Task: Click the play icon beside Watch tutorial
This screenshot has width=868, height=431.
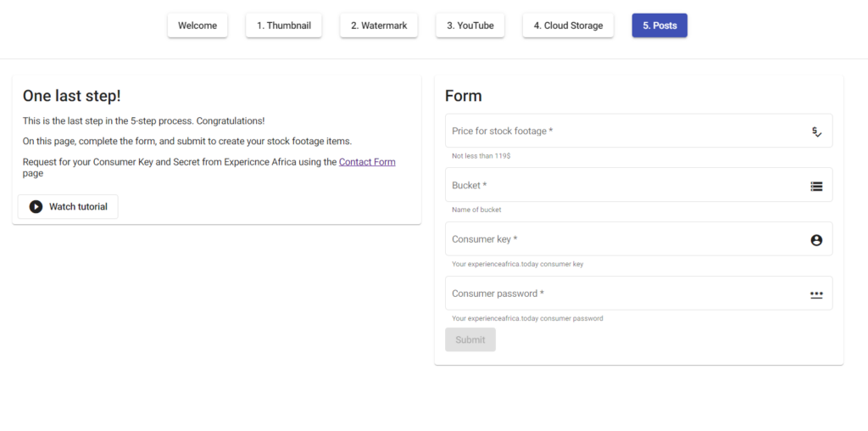Action: [36, 207]
